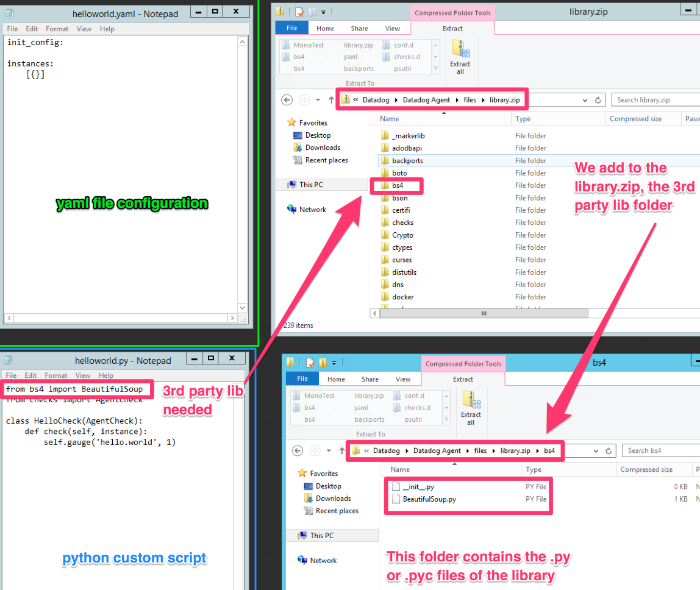Open Extract all in the bs4 window

point(471,407)
